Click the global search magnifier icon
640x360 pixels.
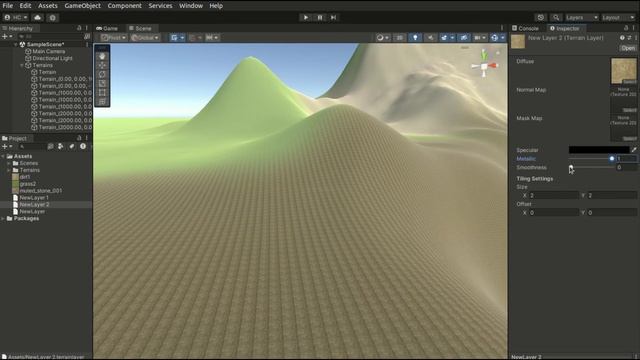[x=556, y=18]
